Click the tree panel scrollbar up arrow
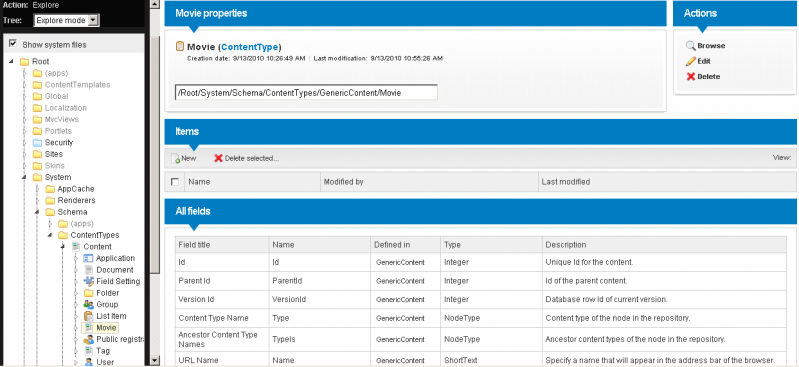The width and height of the screenshot is (799, 367). (155, 4)
